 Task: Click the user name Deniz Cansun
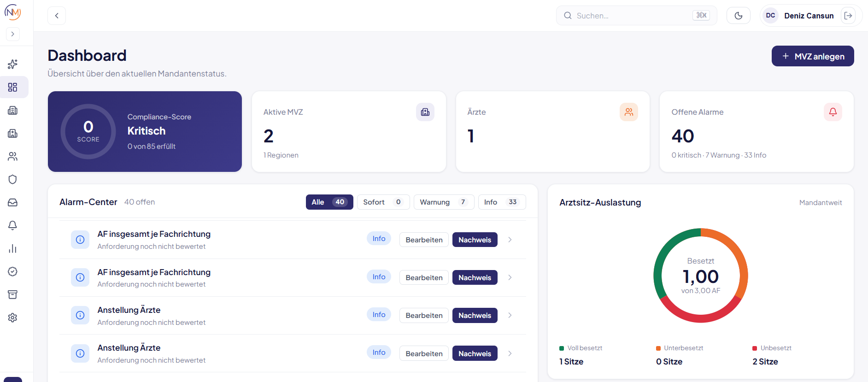coord(809,16)
